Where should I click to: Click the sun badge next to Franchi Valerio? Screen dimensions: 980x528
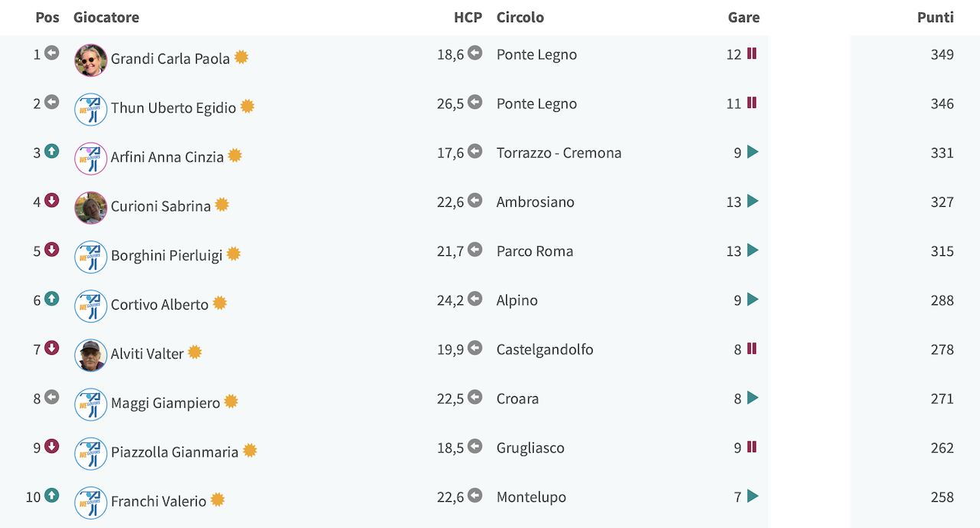[217, 500]
